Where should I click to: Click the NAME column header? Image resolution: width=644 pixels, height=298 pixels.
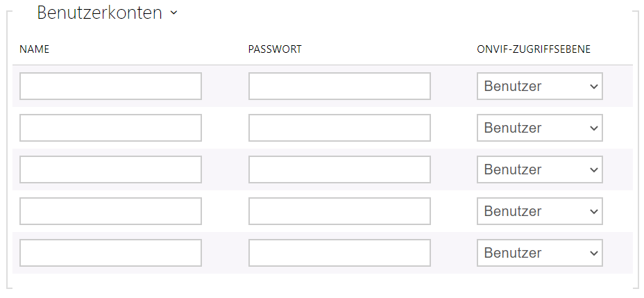(x=34, y=50)
